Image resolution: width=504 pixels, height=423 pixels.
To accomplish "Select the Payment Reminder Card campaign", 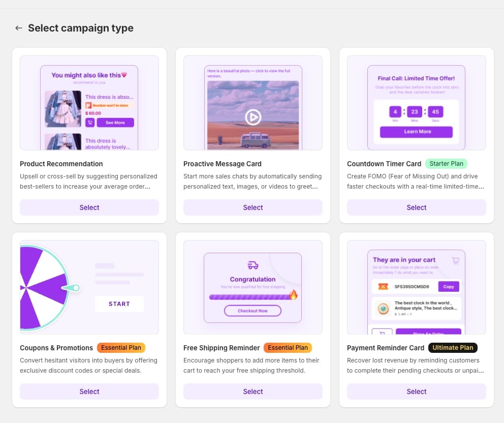I will point(417,391).
